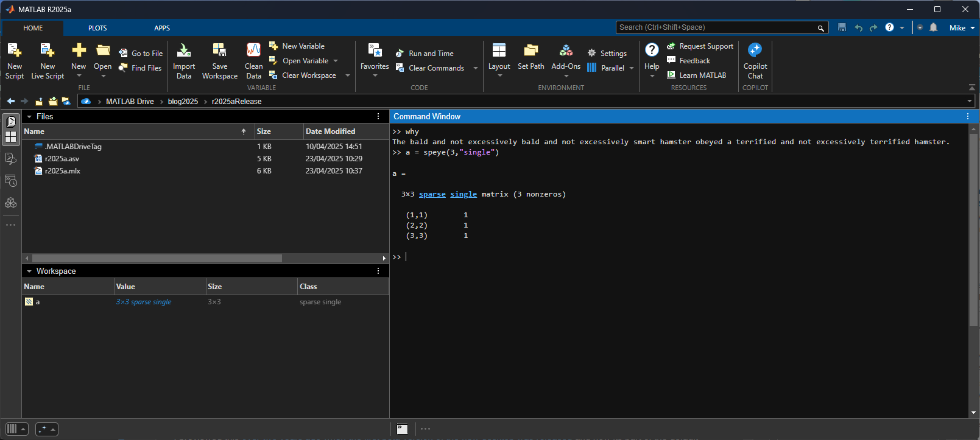Screen dimensions: 980x440
Task: Open the notifications bell icon
Action: [933, 27]
